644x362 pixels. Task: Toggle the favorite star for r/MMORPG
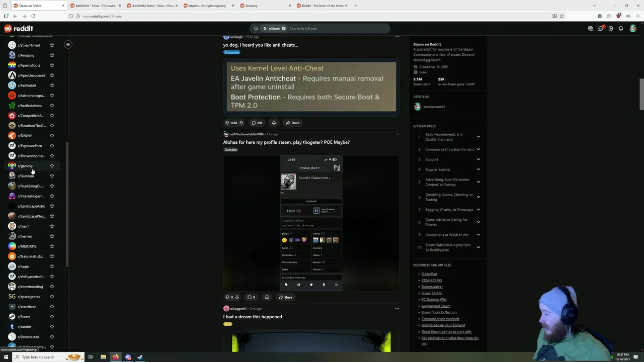(52, 246)
